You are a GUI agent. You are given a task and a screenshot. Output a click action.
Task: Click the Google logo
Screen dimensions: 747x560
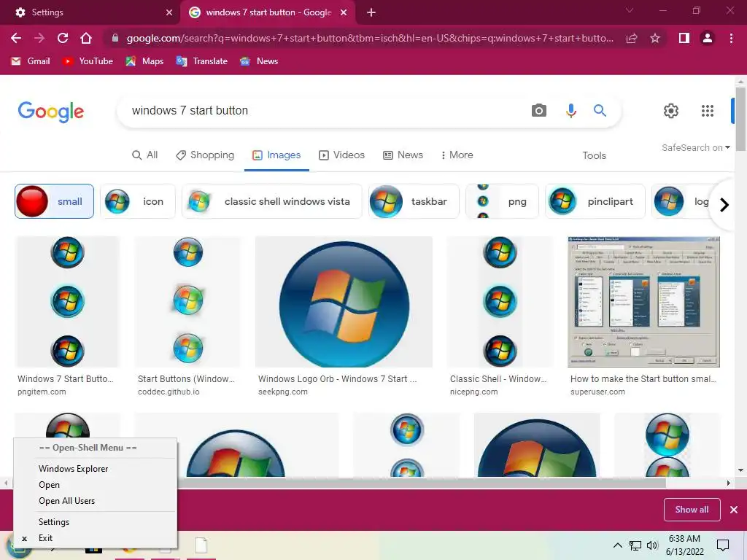[x=51, y=112]
